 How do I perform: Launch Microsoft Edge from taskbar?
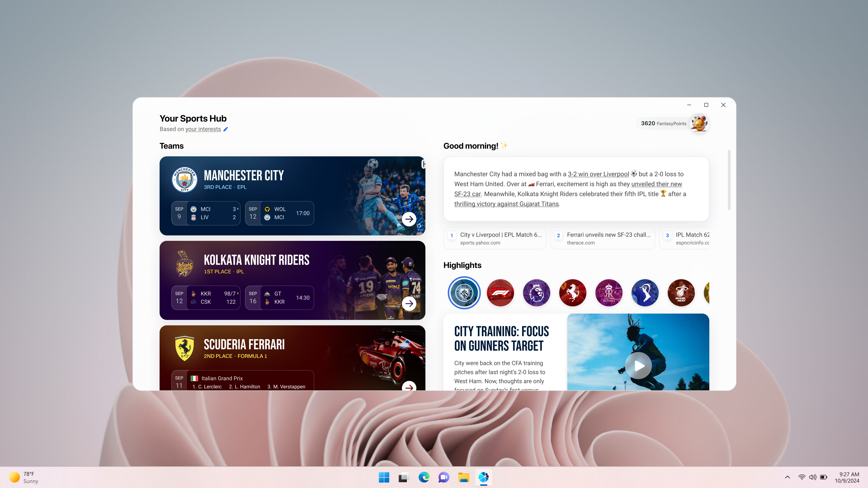coord(424,477)
